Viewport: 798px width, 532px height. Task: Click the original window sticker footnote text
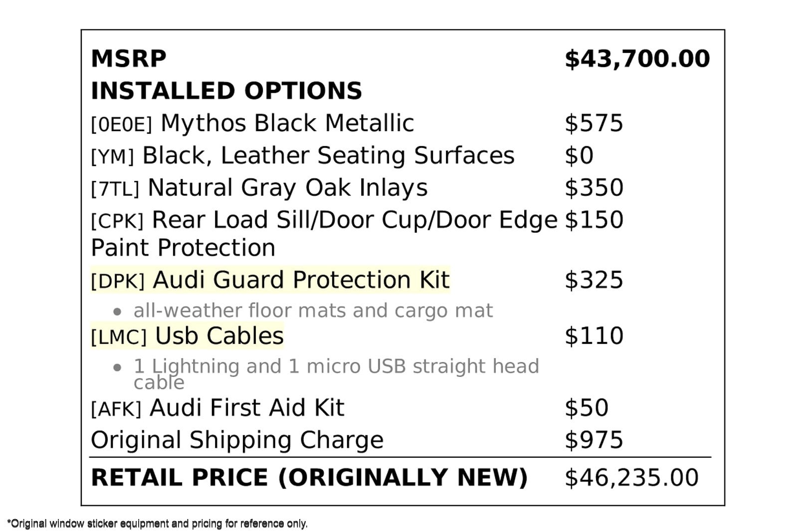click(158, 524)
